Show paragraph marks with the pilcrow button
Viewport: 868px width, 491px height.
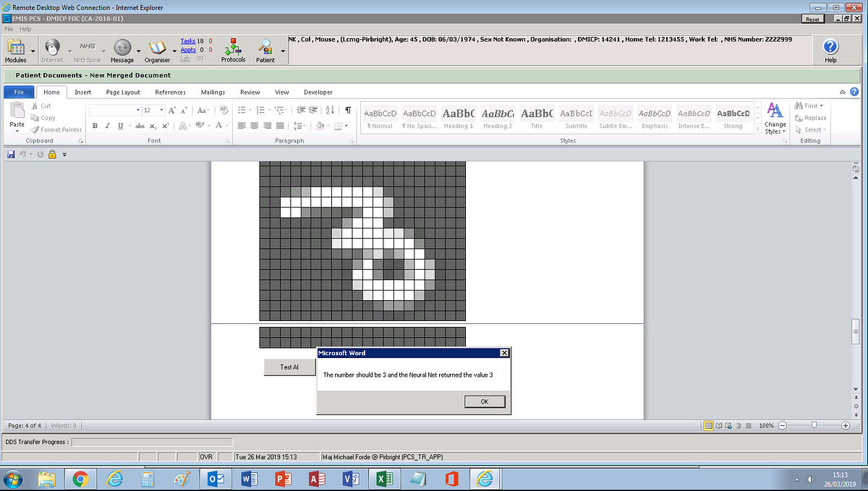348,109
